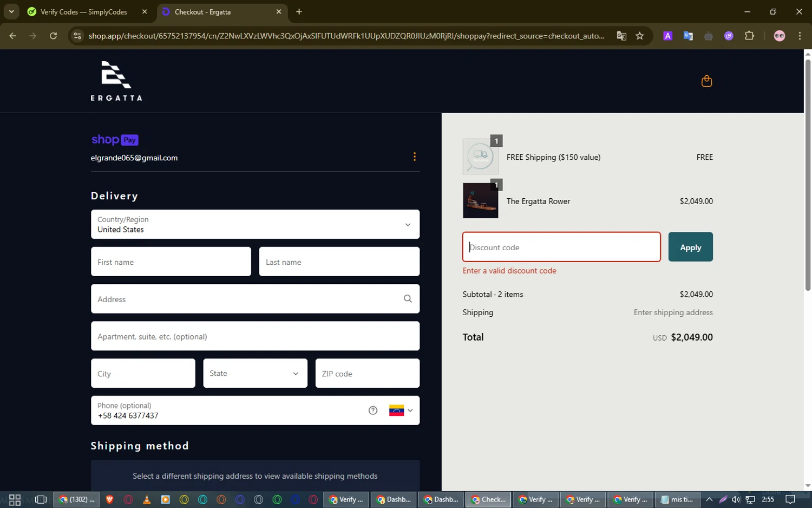This screenshot has width=812, height=508.
Task: Click the grey robot extension icon
Action: tap(709, 36)
